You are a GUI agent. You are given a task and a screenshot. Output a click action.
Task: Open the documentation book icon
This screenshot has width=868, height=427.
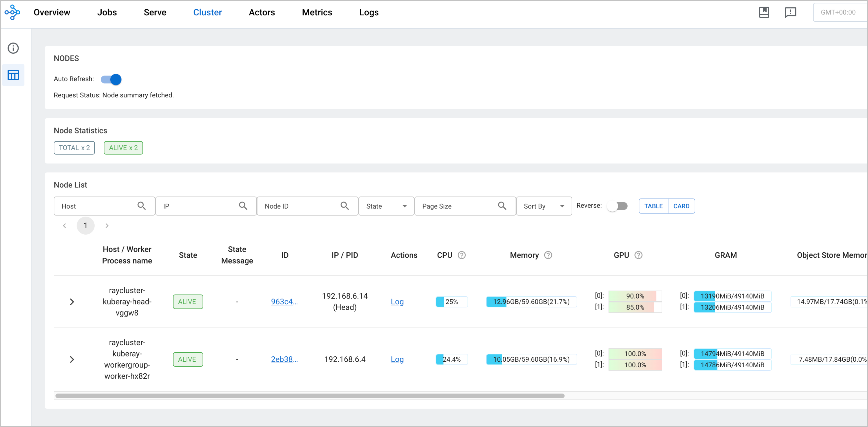[x=764, y=12]
